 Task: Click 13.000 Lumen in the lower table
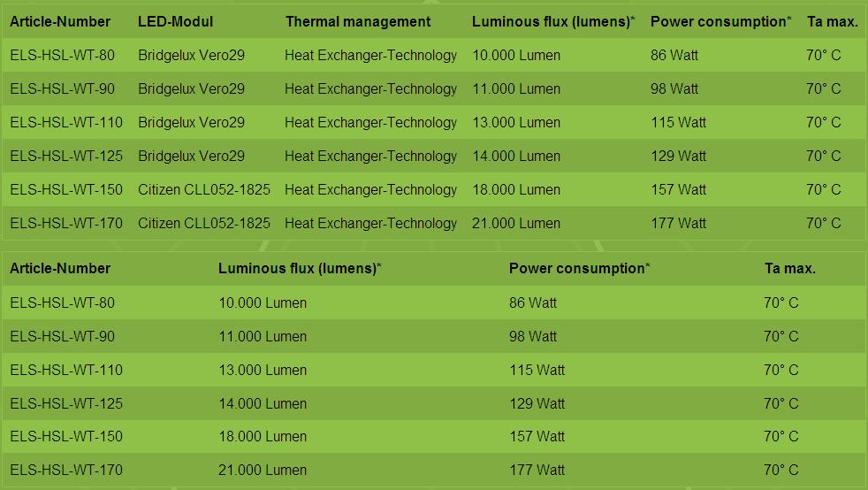click(263, 370)
